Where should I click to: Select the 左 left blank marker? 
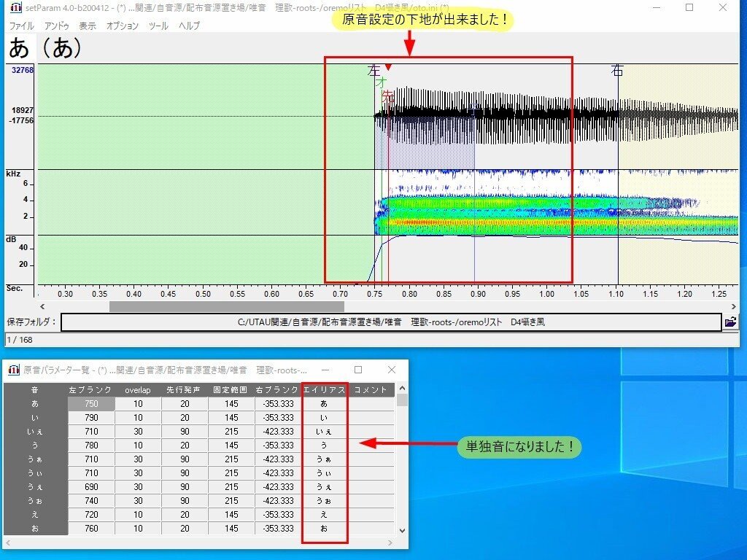coord(374,71)
